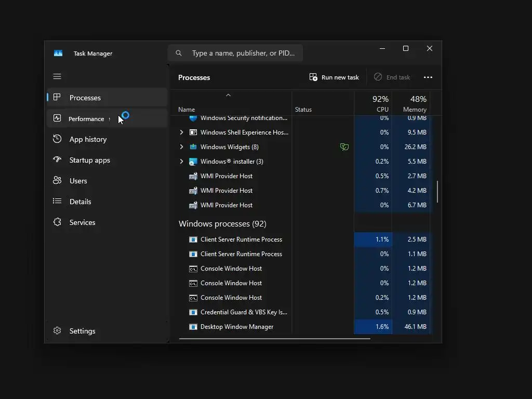Open the Users page

(x=107, y=181)
